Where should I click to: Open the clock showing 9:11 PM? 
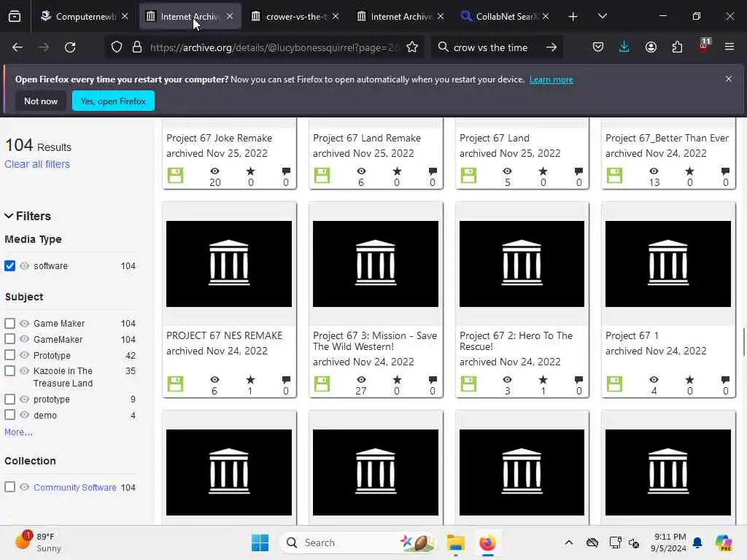point(669,542)
